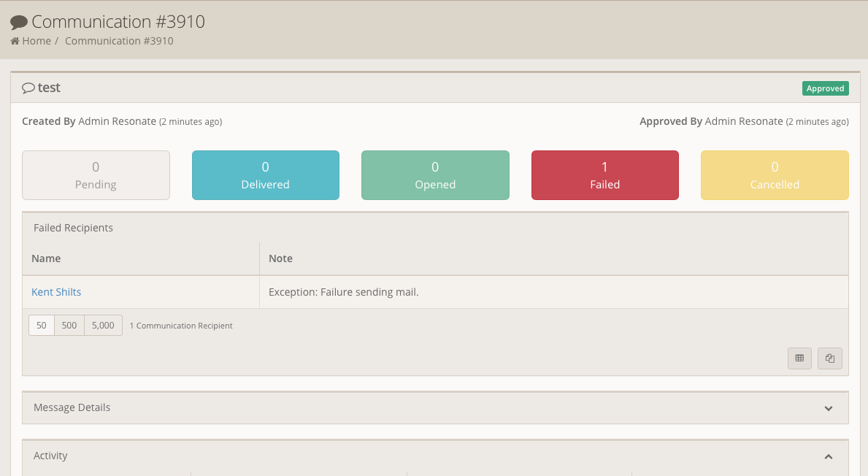
Task: Click the green Approved status badge
Action: pyautogui.click(x=825, y=88)
